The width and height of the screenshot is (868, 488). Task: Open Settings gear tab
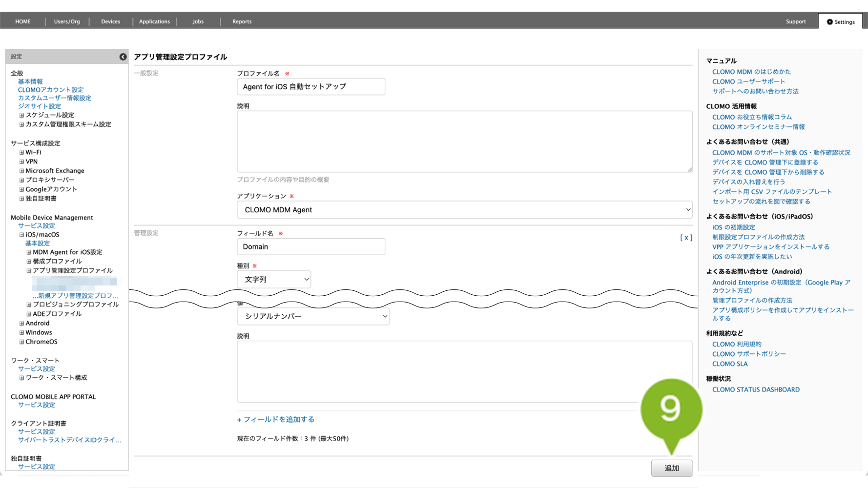(x=840, y=21)
